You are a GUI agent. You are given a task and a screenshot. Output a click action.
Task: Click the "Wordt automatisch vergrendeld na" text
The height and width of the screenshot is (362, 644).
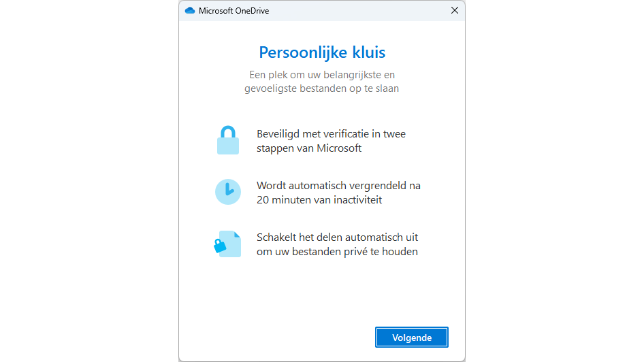(338, 185)
